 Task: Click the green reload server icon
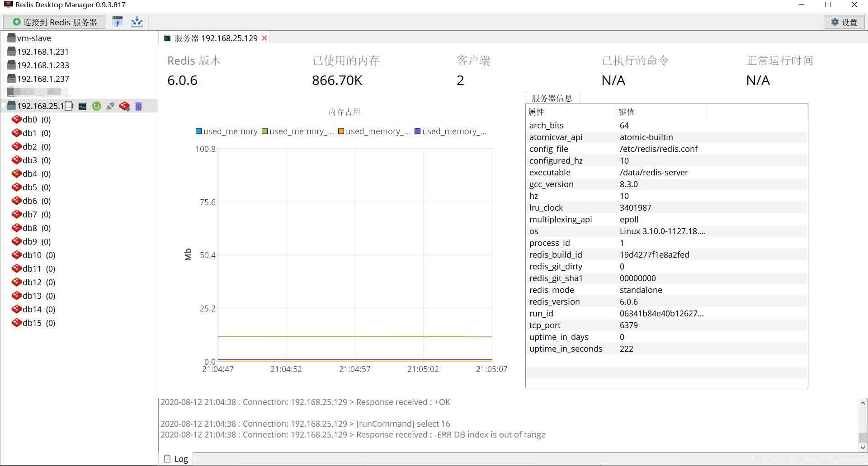tap(96, 106)
